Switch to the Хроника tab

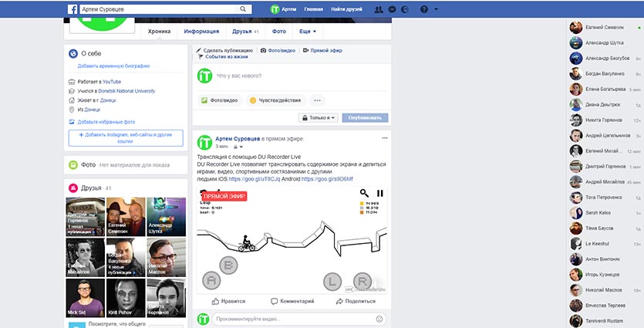click(x=160, y=31)
